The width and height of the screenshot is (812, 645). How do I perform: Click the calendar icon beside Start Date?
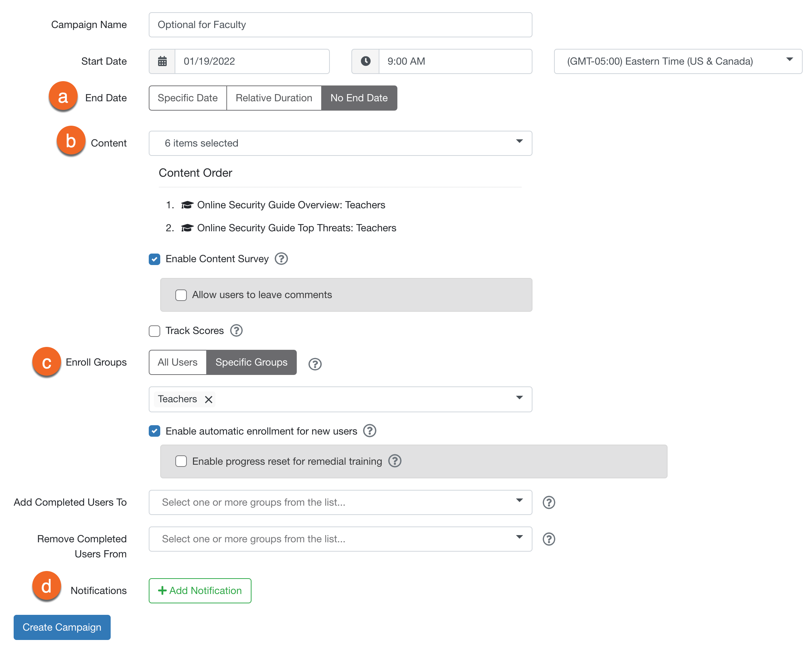coord(162,61)
